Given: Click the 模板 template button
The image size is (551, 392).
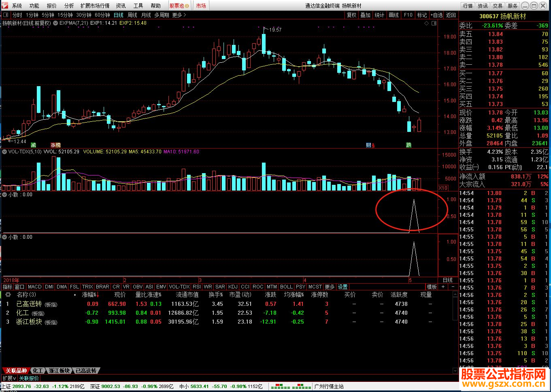Looking at the screenshot, I should click(x=432, y=287).
